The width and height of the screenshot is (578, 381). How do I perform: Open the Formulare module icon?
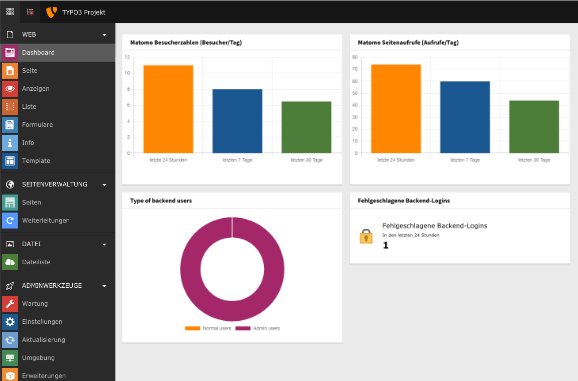coord(10,125)
